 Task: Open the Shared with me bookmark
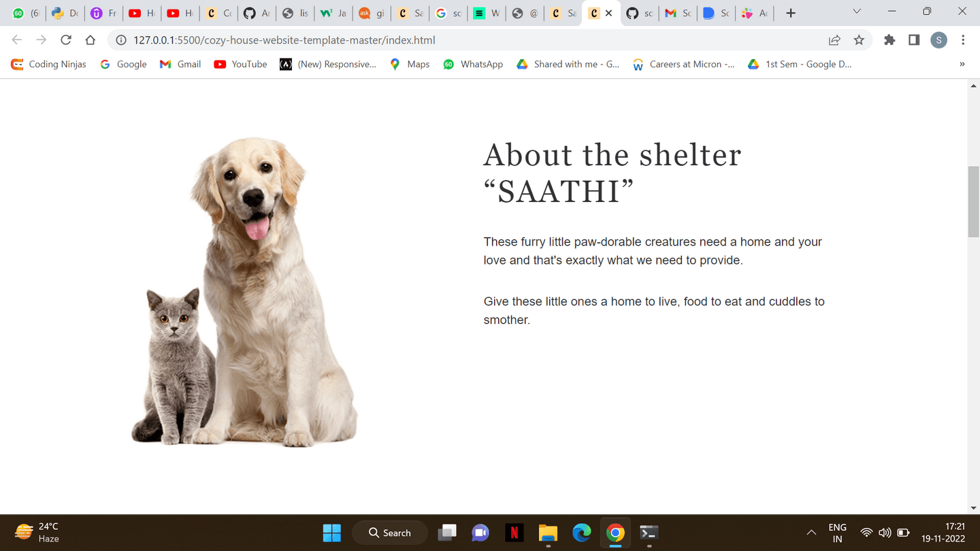point(568,64)
